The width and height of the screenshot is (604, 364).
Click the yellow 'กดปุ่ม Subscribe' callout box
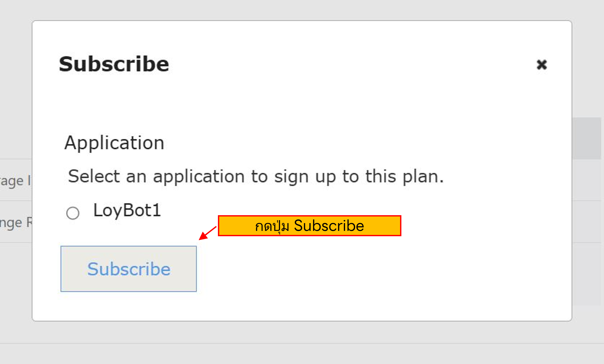(x=309, y=226)
